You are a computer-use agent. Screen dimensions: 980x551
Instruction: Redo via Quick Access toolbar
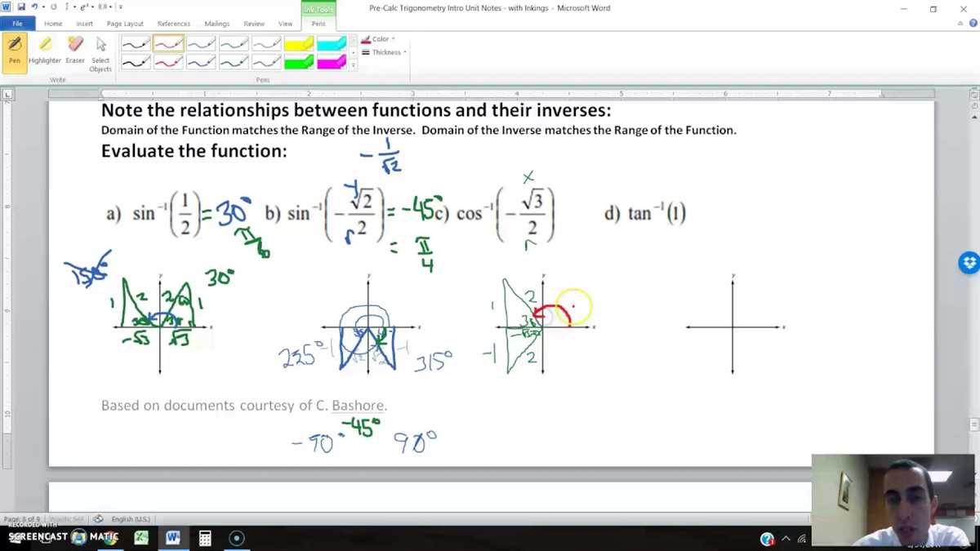click(54, 7)
